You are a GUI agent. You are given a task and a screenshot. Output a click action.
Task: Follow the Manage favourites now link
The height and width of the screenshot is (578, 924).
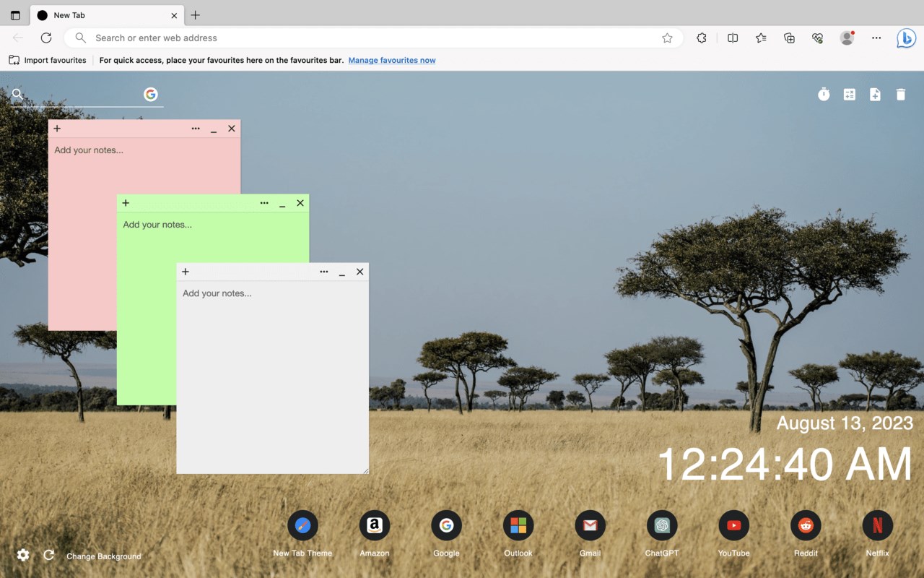coord(392,61)
